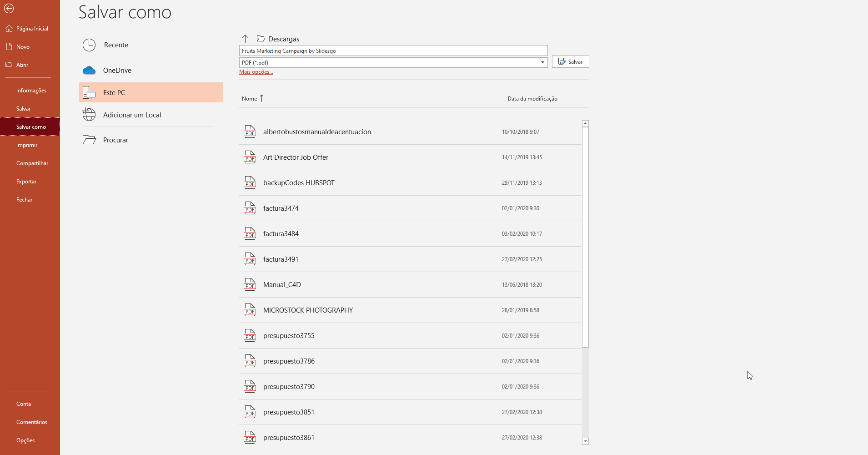Click the Novo document icon
The height and width of the screenshot is (455, 868).
(9, 47)
